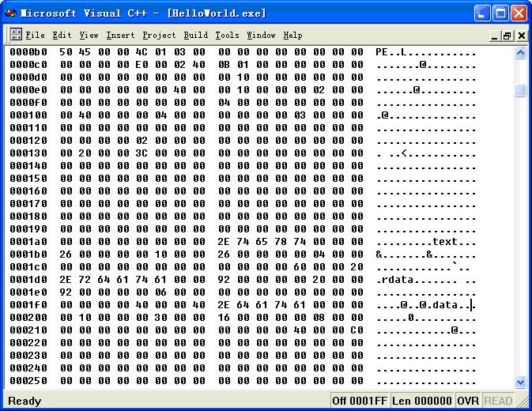Open the File menu
Image resolution: width=532 pixels, height=411 pixels.
click(36, 36)
